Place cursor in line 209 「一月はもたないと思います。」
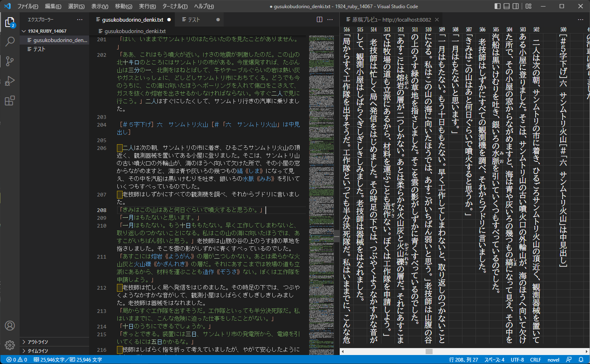 pyautogui.click(x=159, y=218)
